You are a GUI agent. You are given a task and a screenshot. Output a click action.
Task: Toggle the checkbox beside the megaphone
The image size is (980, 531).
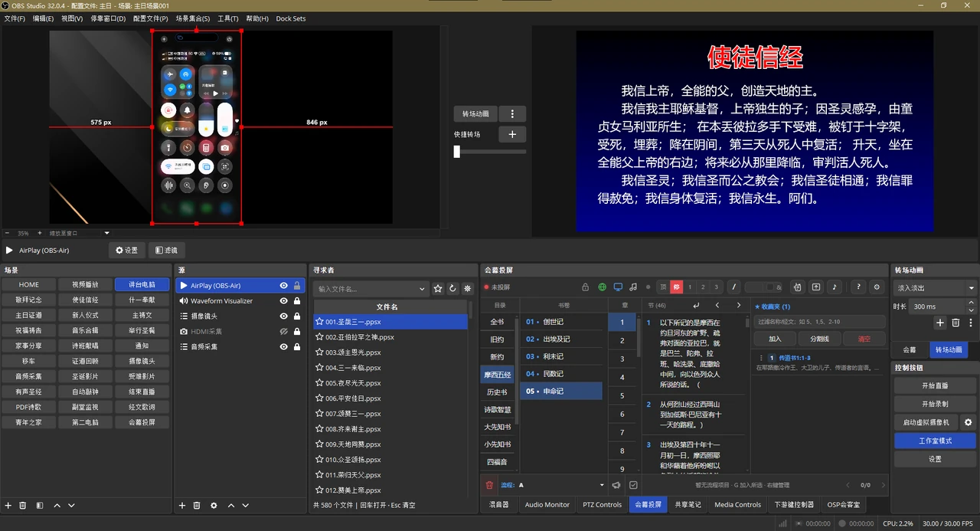click(633, 485)
